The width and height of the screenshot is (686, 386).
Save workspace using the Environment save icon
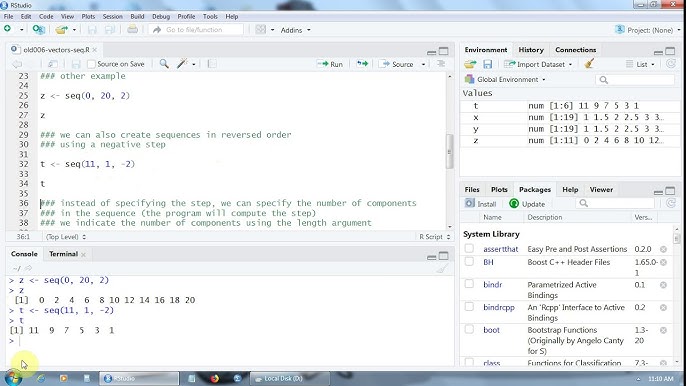pyautogui.click(x=487, y=64)
